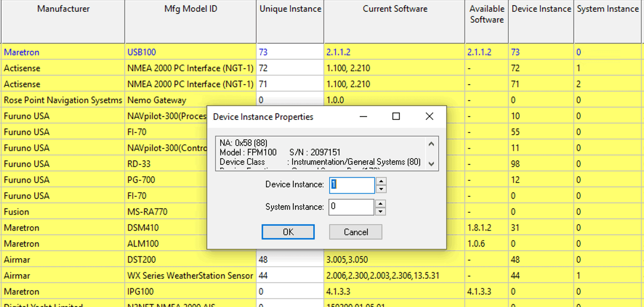Sort by Mfg Model ID column header
The image size is (644, 307).
[190, 21]
